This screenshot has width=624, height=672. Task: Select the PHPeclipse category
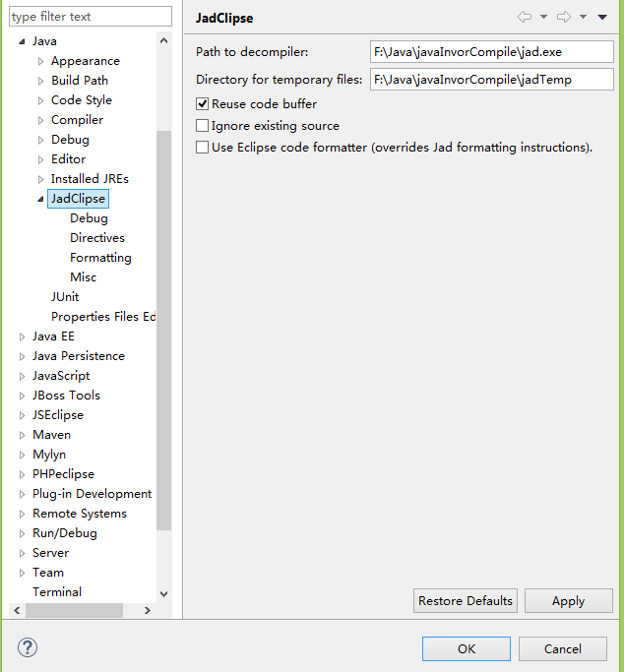point(63,474)
